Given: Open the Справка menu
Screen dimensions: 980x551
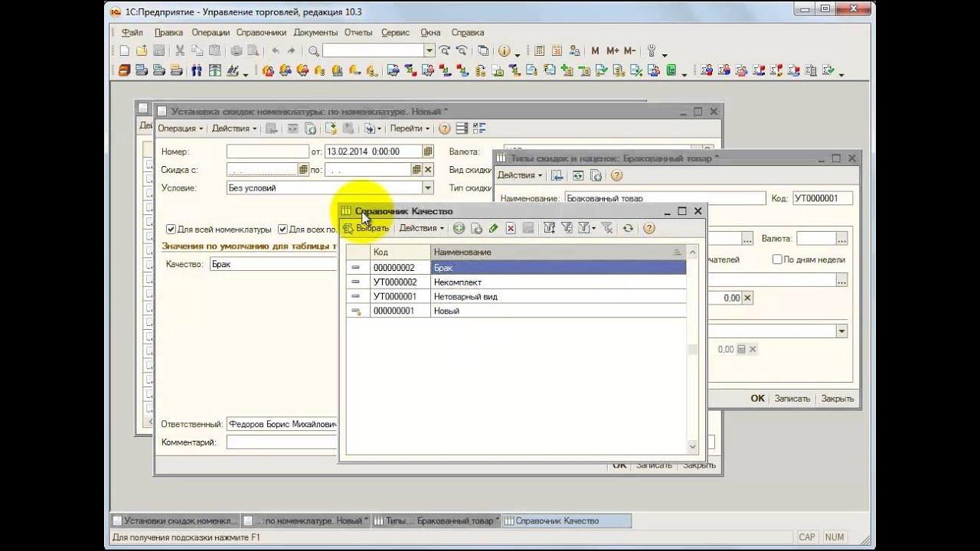Looking at the screenshot, I should pos(468,33).
